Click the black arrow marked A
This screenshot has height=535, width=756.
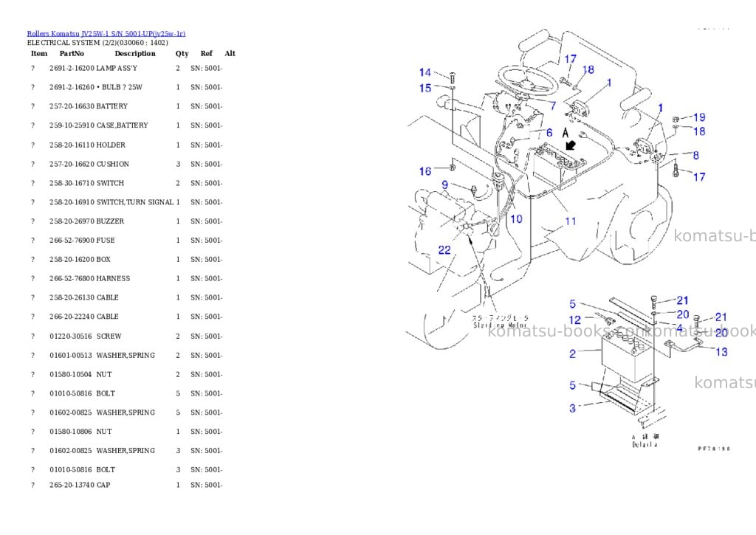[x=571, y=145]
